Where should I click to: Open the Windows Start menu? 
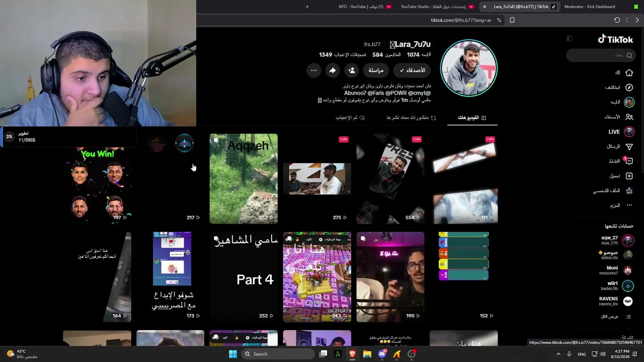(232, 354)
